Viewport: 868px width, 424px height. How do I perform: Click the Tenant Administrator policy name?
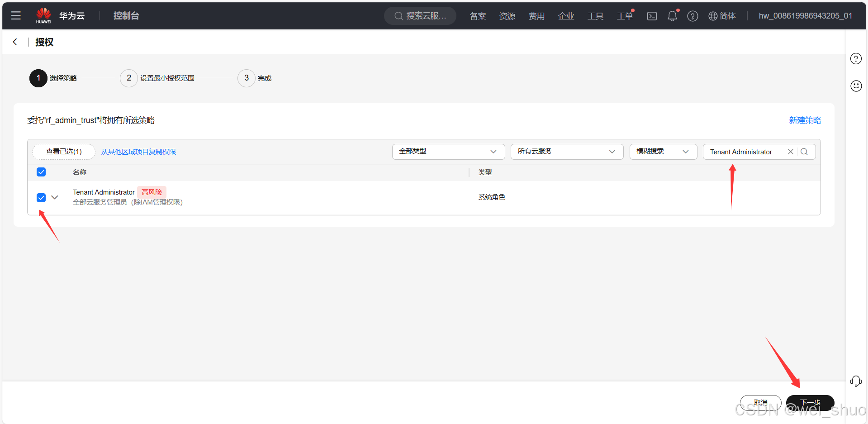pos(104,192)
